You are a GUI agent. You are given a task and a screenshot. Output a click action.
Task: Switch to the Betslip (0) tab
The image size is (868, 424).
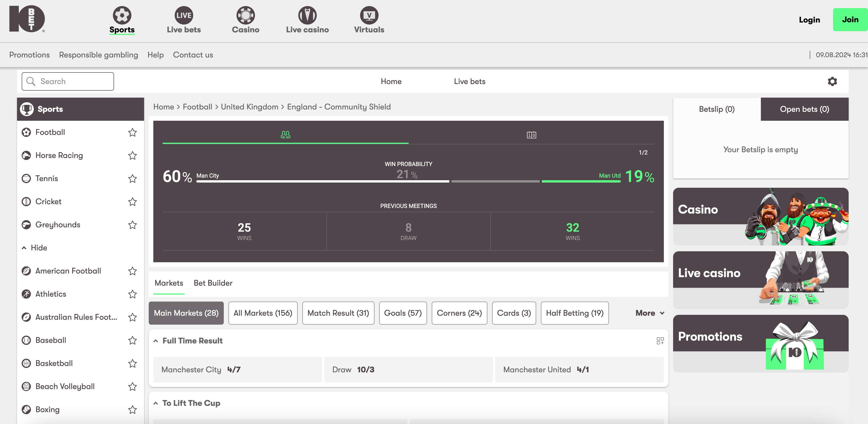click(717, 109)
